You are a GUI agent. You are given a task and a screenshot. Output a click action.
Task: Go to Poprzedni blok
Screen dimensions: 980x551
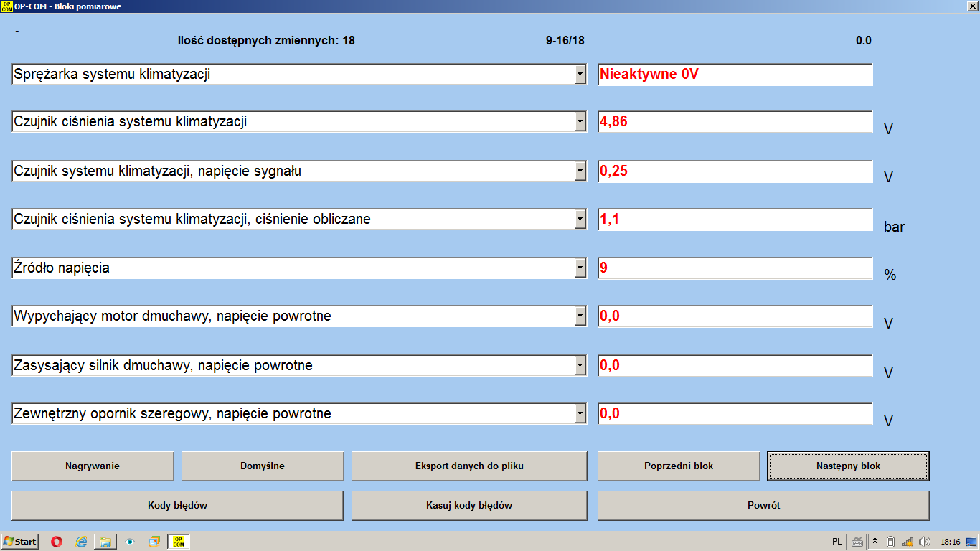679,466
